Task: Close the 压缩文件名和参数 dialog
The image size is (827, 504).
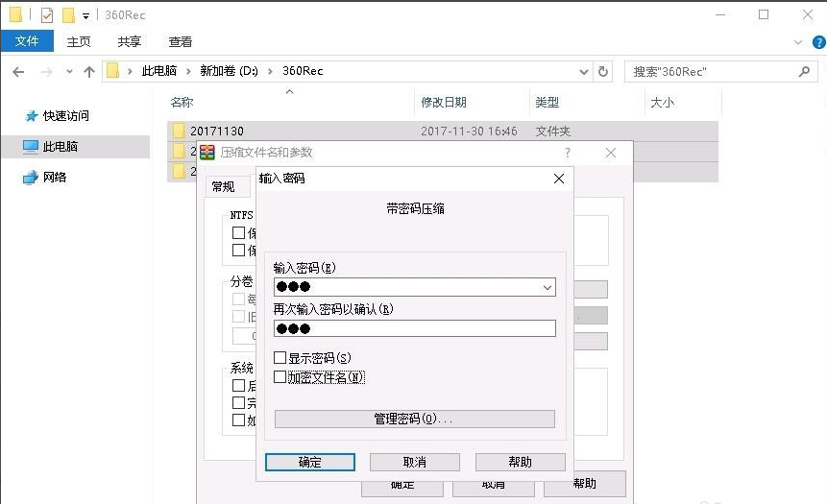Action: tap(611, 153)
